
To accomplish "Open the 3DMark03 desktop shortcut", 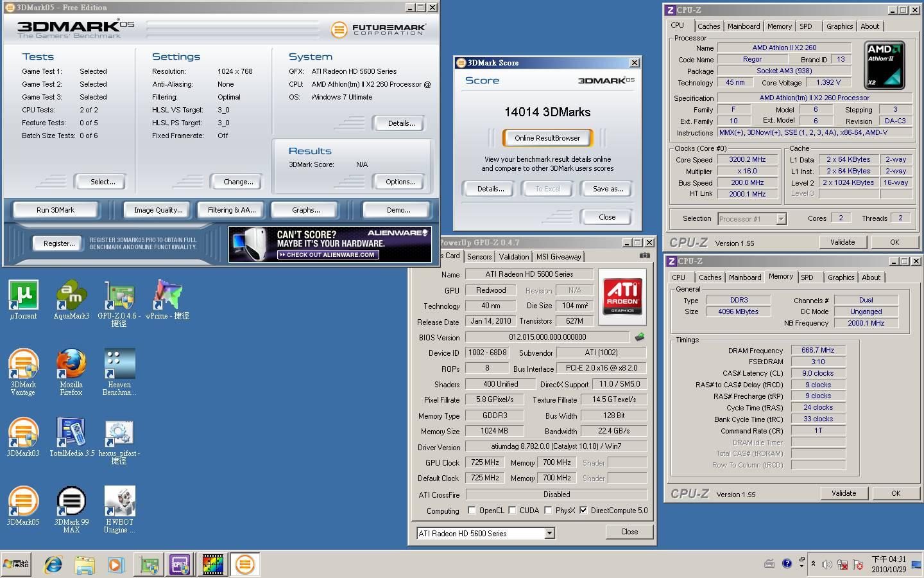I will pos(23,437).
